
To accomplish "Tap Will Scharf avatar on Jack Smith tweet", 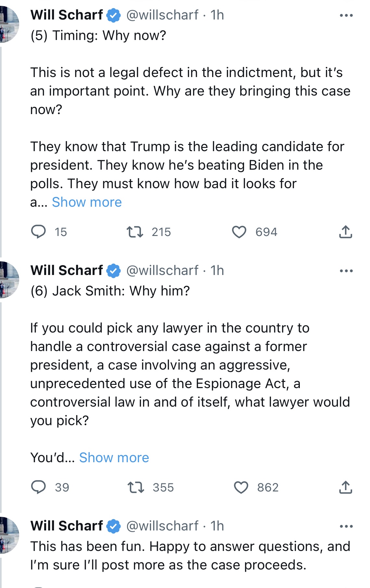I will [x=9, y=280].
